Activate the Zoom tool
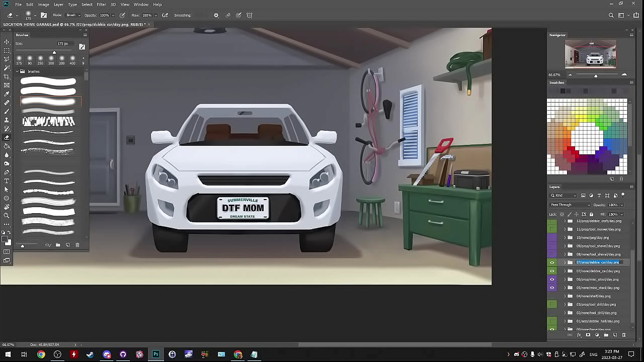 [x=7, y=216]
